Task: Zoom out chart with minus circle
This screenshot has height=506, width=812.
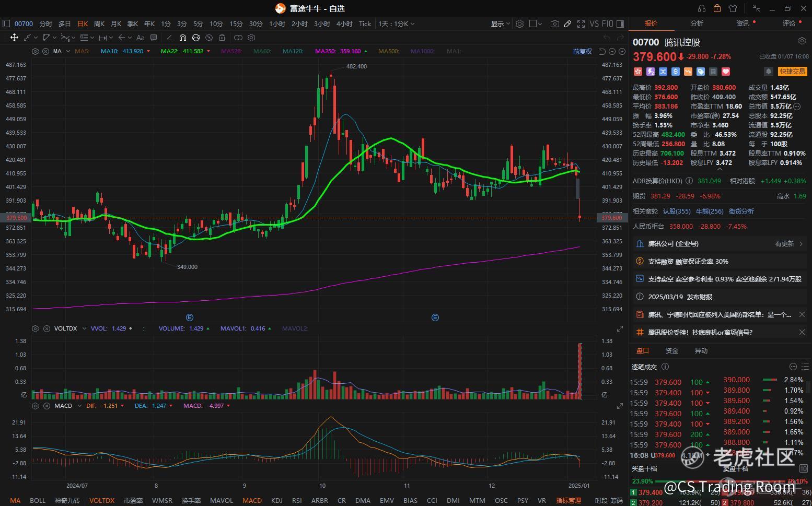Action: [x=612, y=51]
